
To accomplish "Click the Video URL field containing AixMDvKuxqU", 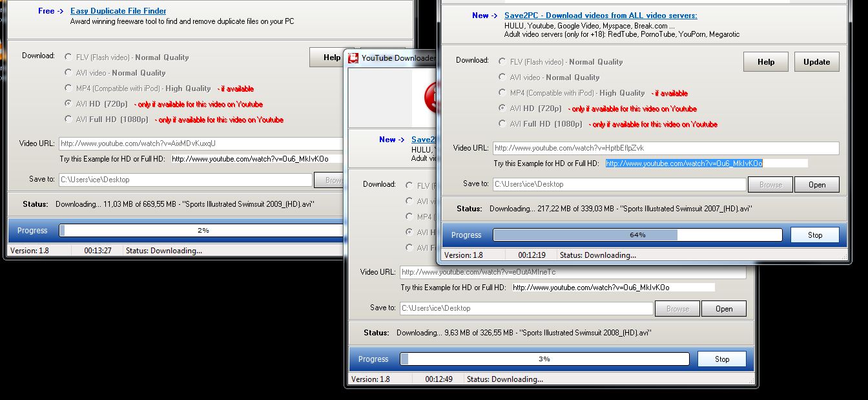I will coord(201,143).
